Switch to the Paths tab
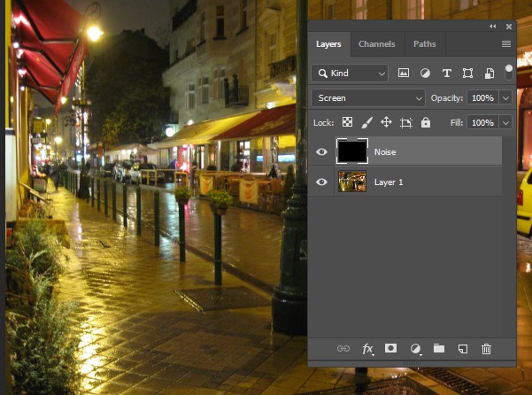 pyautogui.click(x=424, y=44)
